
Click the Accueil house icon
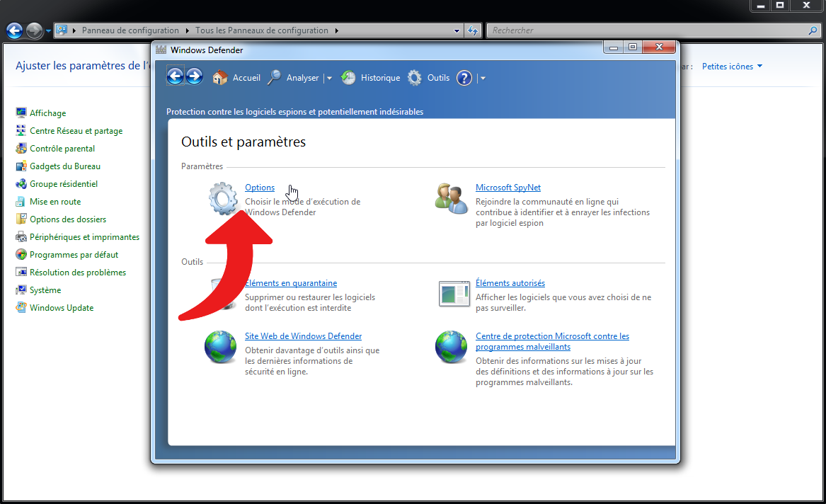(219, 78)
